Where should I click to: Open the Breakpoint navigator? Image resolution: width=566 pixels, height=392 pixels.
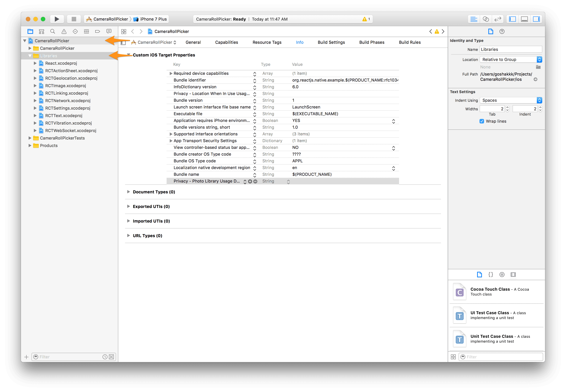(x=98, y=31)
